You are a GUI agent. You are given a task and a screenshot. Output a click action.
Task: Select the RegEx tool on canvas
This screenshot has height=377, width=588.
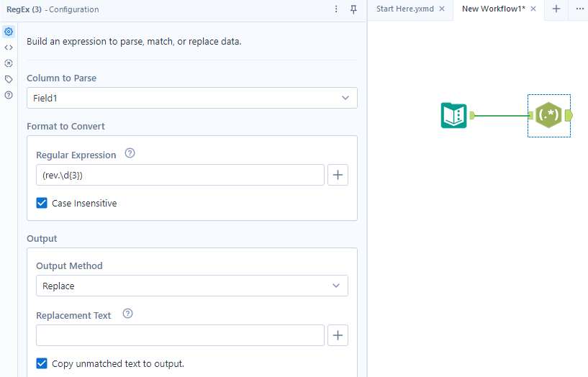point(548,115)
